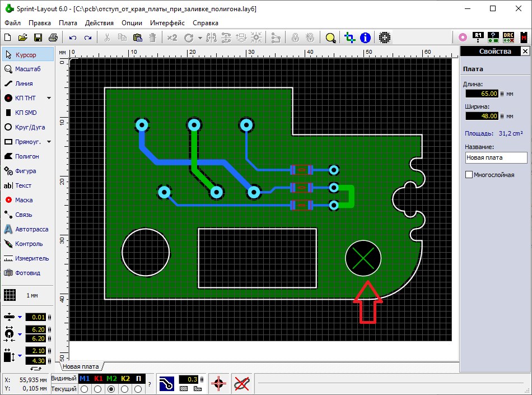This screenshot has width=532, height=395.
Task: Switch to the Новая плата tab
Action: pos(80,366)
